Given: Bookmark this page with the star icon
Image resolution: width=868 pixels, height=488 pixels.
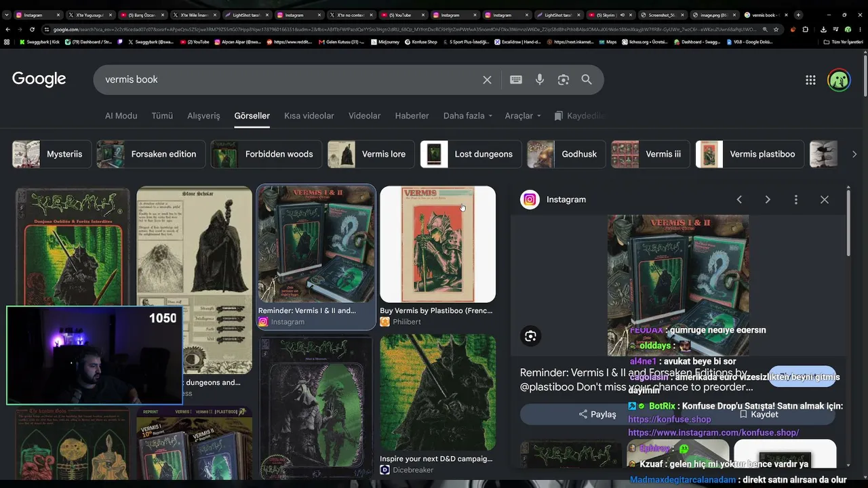Looking at the screenshot, I should click(776, 29).
